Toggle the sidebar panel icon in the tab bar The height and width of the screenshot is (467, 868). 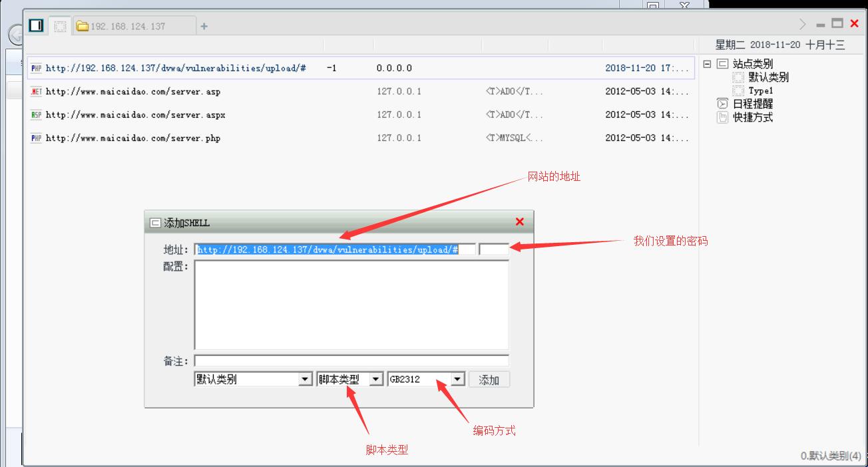[x=36, y=25]
